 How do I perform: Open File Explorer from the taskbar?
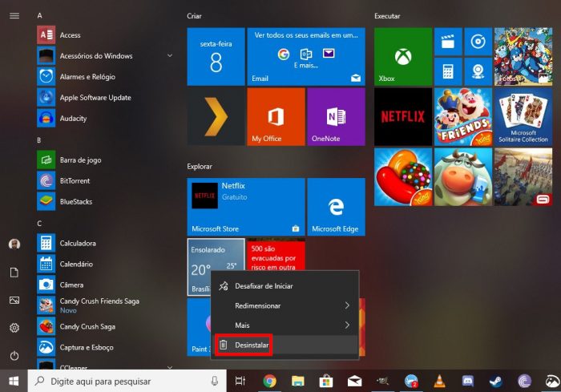[x=297, y=382]
